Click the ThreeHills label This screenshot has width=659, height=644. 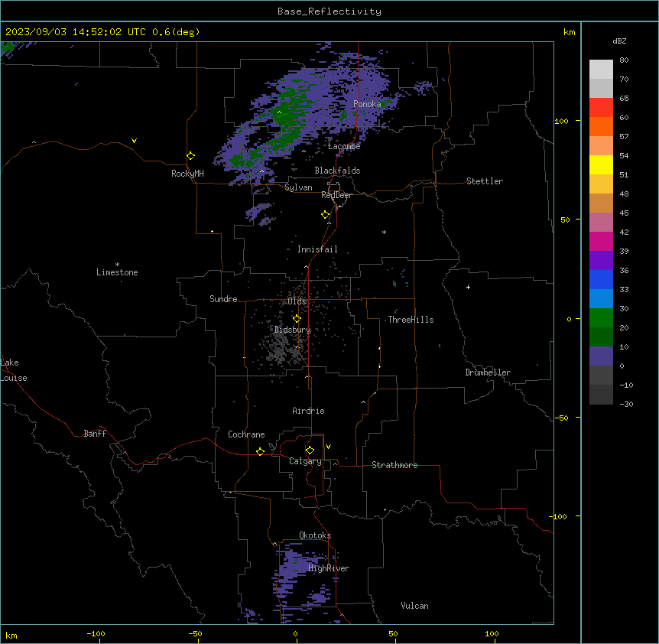tap(411, 320)
